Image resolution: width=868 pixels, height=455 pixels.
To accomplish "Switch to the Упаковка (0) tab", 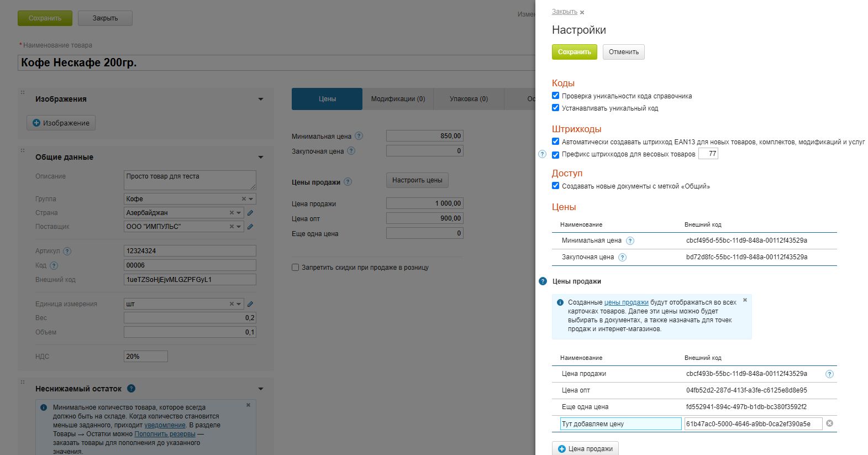I will coord(469,99).
